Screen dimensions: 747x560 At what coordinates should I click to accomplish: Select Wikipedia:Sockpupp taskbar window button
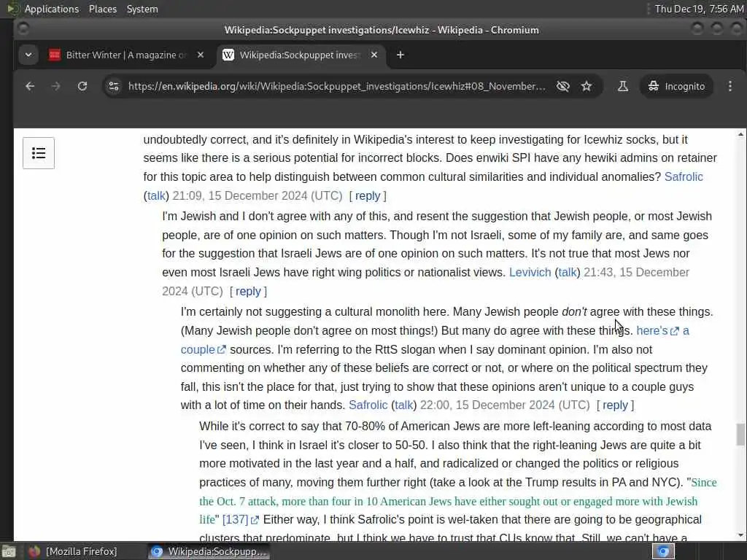[209, 551]
